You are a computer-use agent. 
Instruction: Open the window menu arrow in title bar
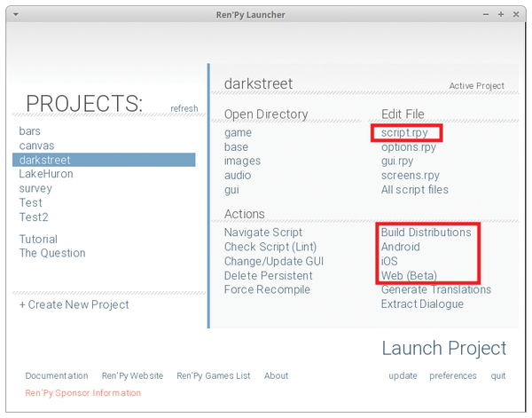[16, 14]
